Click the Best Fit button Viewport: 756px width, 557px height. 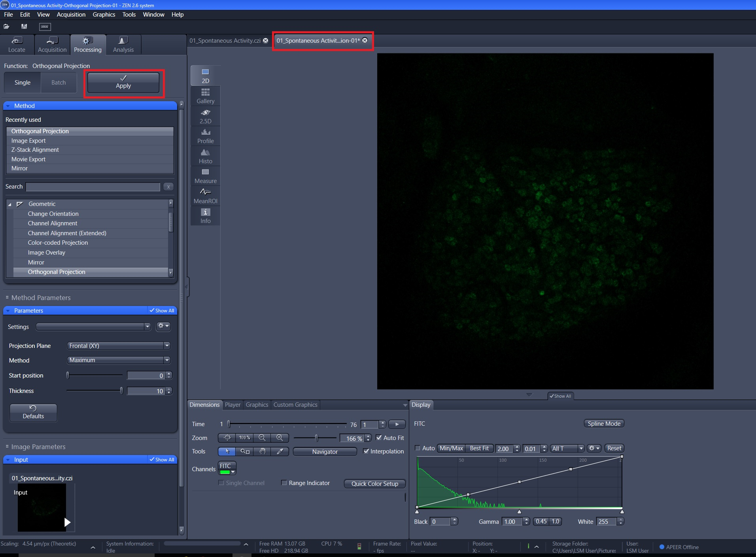(x=479, y=448)
